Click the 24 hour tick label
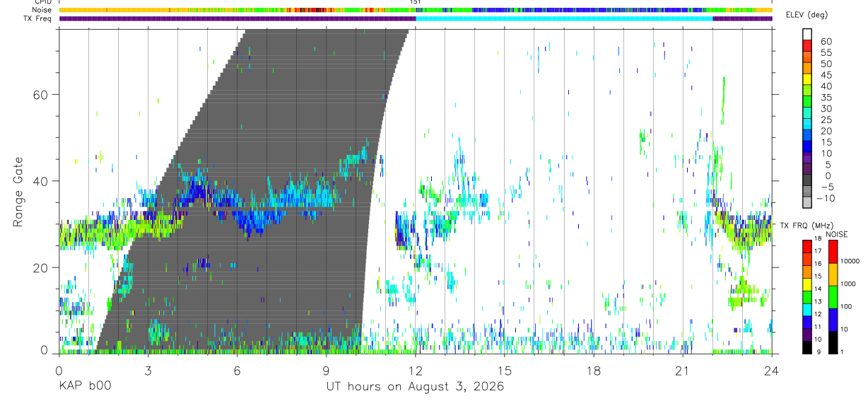 772,370
